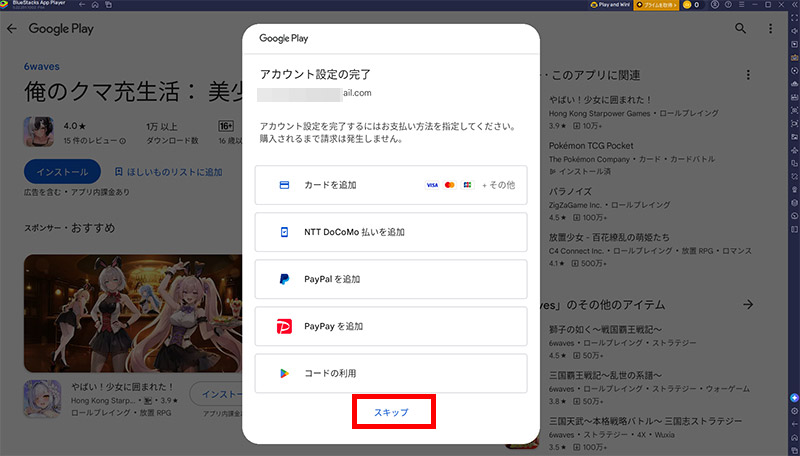The width and height of the screenshot is (800, 456).
Task: Click the PayPal logo icon
Action: coord(284,279)
